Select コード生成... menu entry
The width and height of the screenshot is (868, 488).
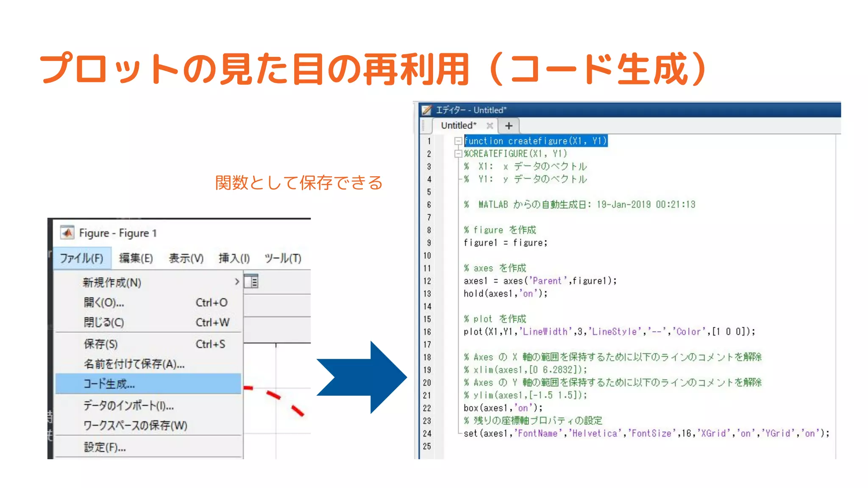tap(109, 384)
